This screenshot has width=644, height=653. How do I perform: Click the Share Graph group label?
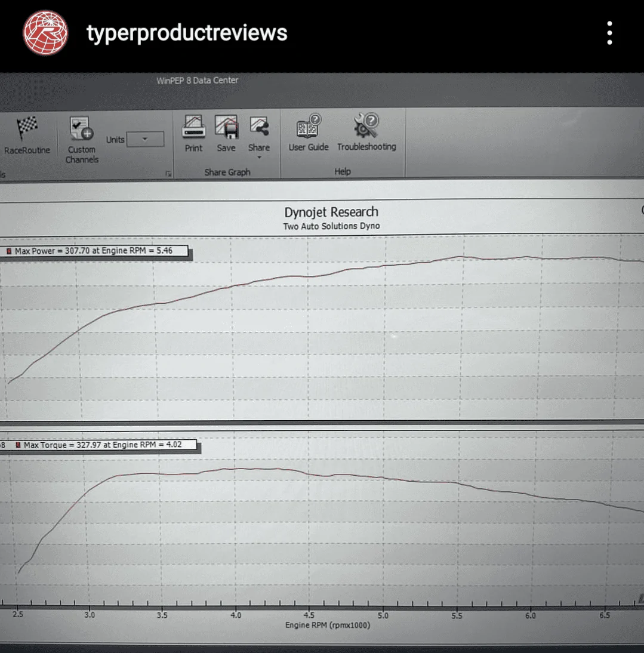pyautogui.click(x=227, y=172)
